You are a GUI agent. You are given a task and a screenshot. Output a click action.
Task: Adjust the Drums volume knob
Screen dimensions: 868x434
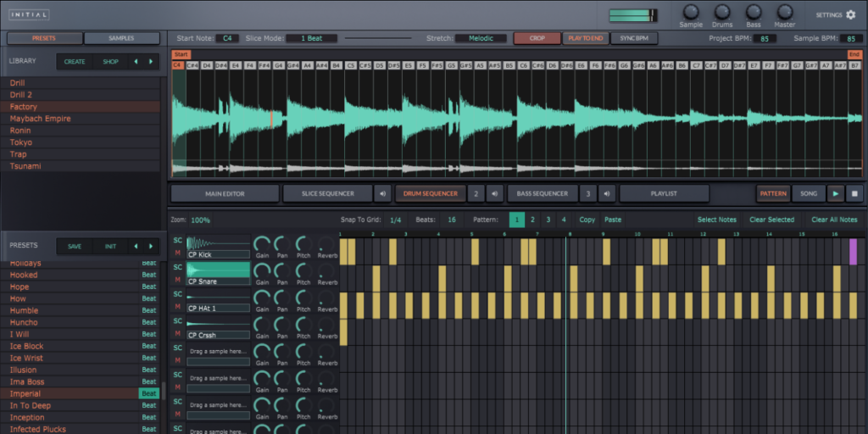722,12
